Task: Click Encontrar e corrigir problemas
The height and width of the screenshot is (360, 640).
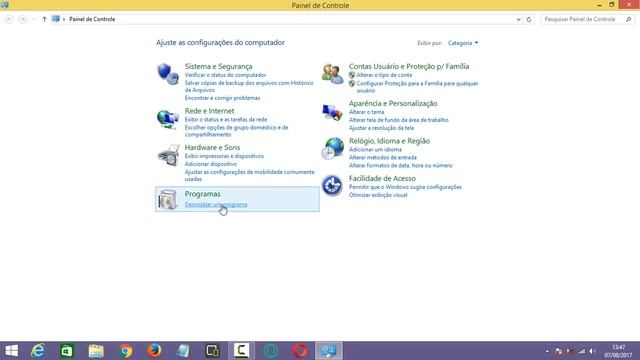Action: (x=222, y=98)
